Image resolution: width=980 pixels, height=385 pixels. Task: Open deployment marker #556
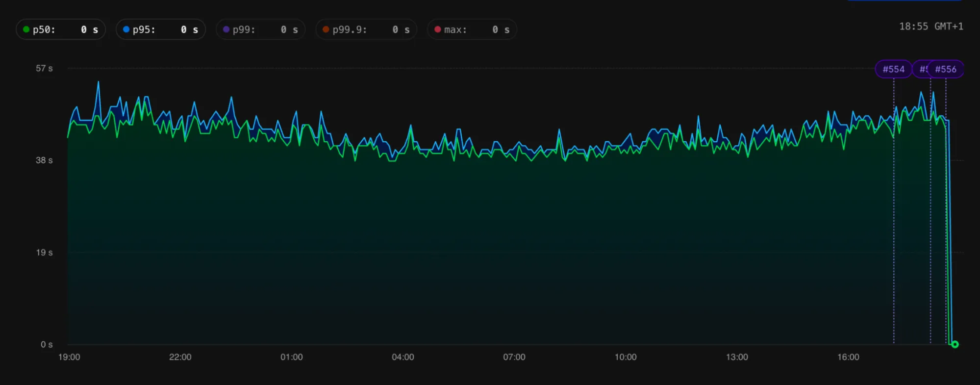click(x=946, y=69)
